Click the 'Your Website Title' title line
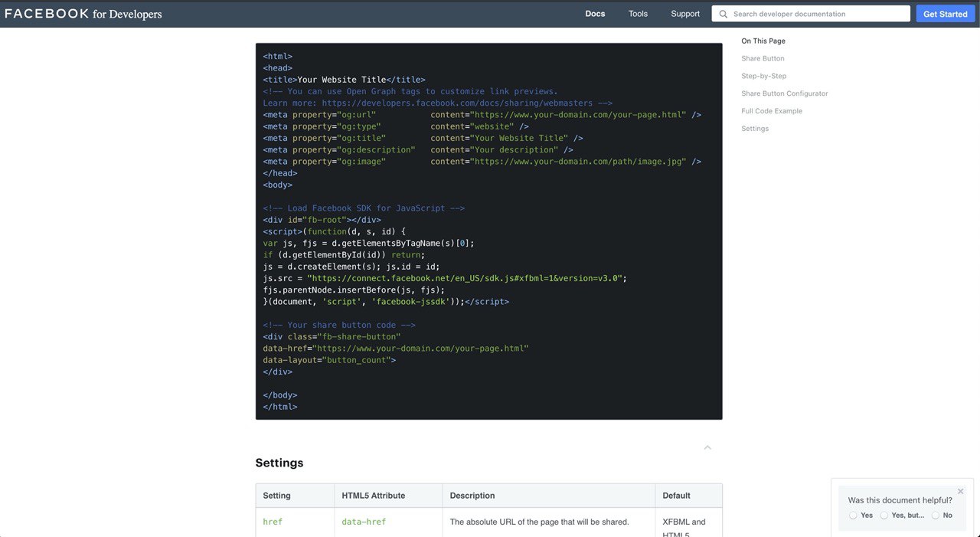980x537 pixels. click(344, 80)
